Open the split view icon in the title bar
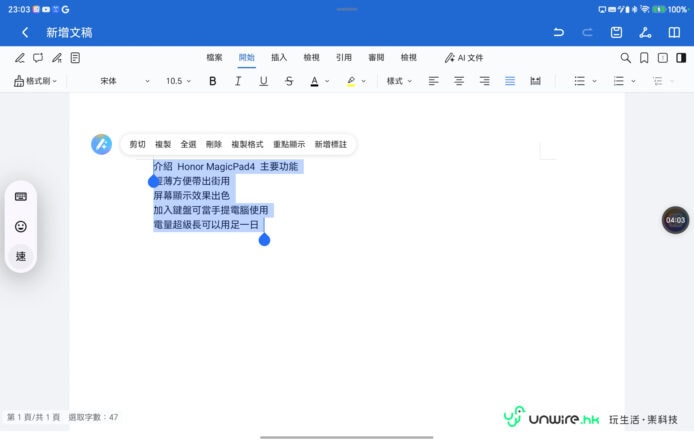This screenshot has width=694, height=444. pos(674,32)
